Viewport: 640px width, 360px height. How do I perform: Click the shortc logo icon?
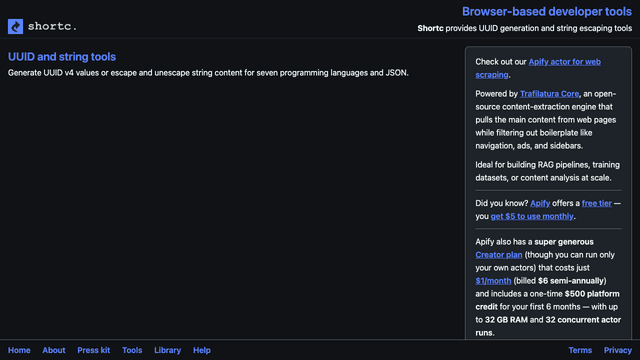[x=16, y=27]
